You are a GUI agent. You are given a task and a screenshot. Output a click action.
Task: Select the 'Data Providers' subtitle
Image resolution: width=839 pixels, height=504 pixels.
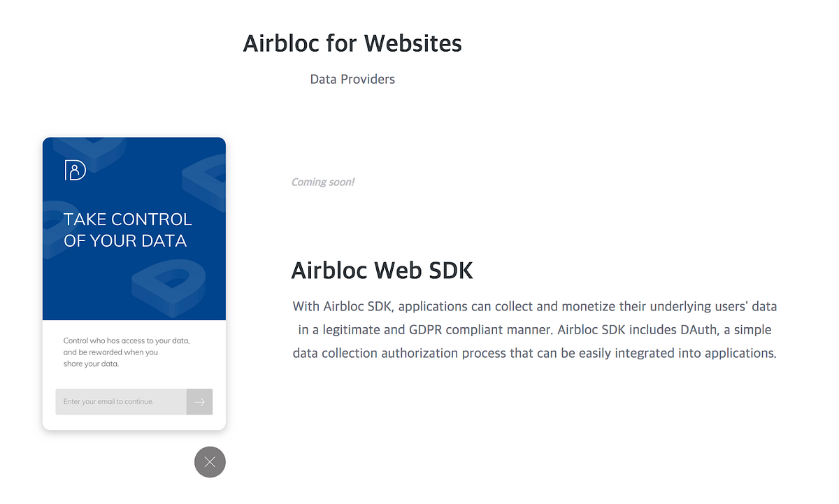pyautogui.click(x=352, y=80)
